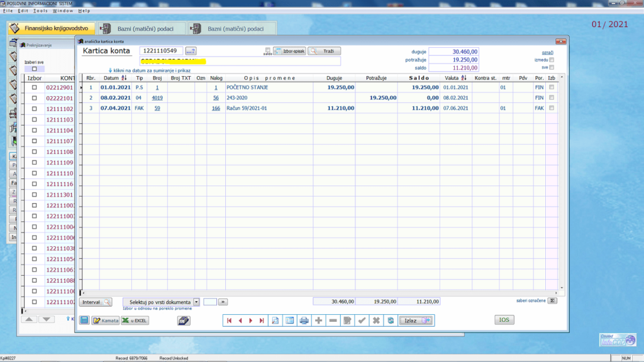Image resolution: width=644 pixels, height=362 pixels.
Task: Toggle the saldo checkbox near Izbor-spisak
Action: tap(268, 50)
